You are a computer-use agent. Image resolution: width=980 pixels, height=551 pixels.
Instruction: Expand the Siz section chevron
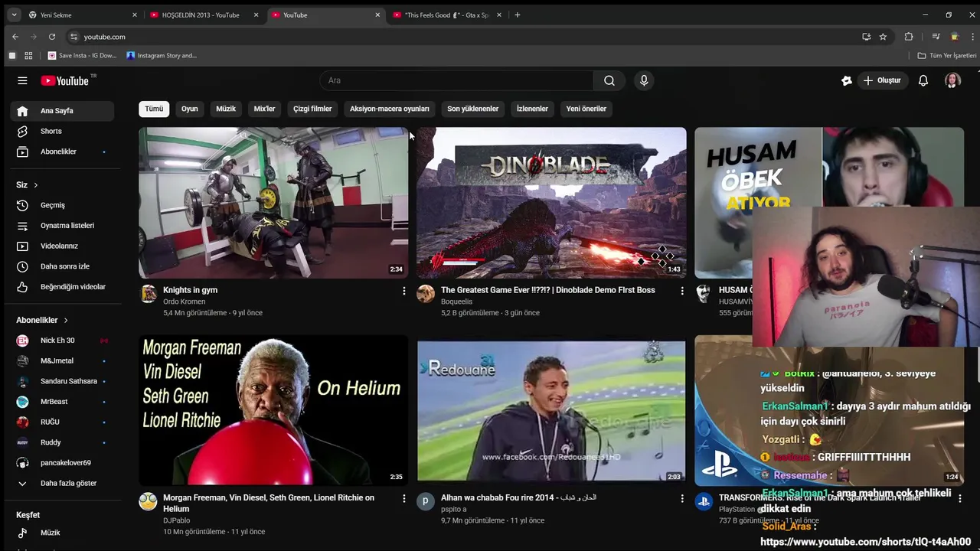[35, 185]
